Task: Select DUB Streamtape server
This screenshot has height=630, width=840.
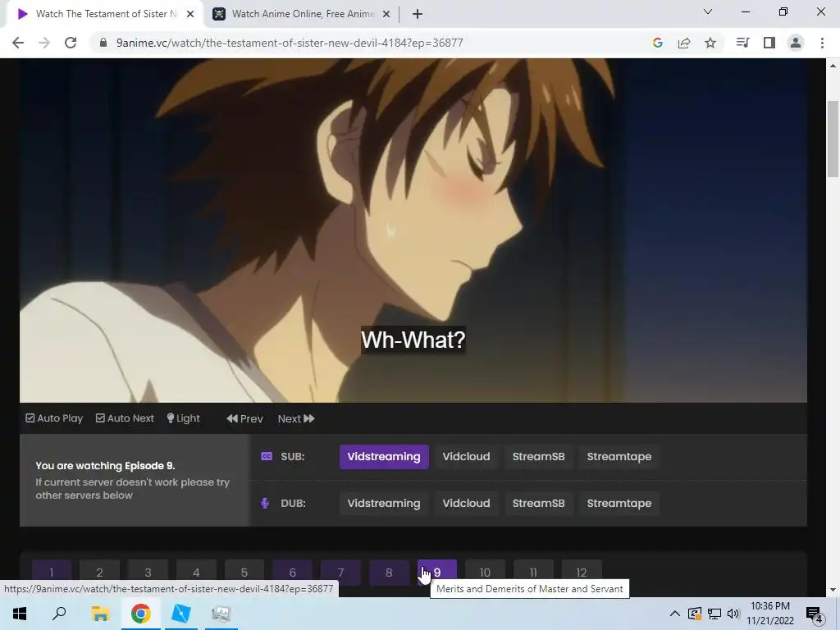Action: [x=619, y=504]
